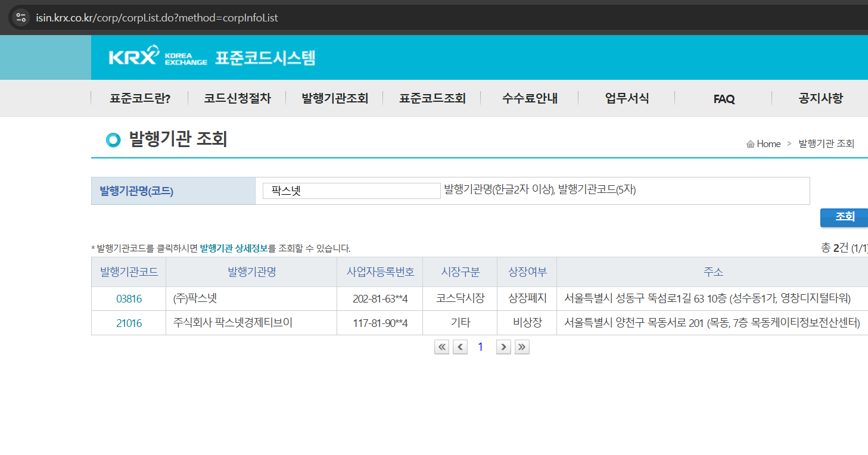Click business number 202-81-63**4
This screenshot has height=455, width=868.
pyautogui.click(x=380, y=299)
